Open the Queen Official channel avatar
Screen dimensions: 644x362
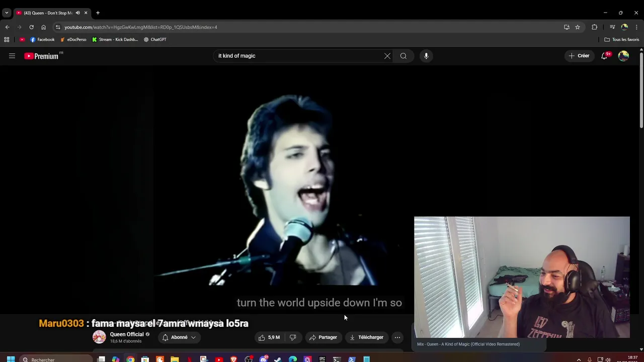99,337
